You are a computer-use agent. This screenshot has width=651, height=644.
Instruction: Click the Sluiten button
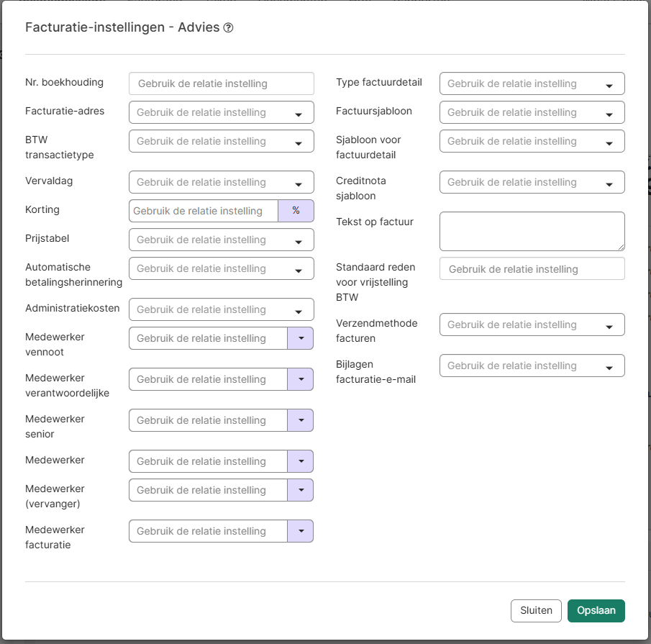(536, 610)
